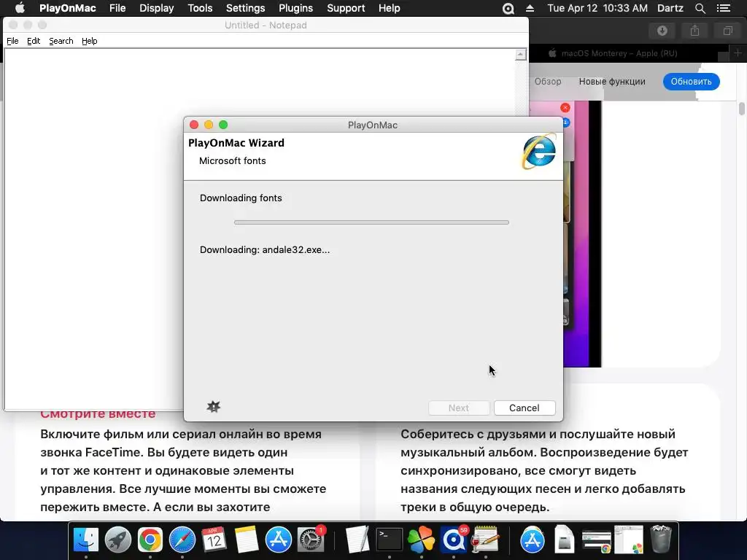
Task: Click the debug gear icon in wizard footer
Action: [214, 407]
